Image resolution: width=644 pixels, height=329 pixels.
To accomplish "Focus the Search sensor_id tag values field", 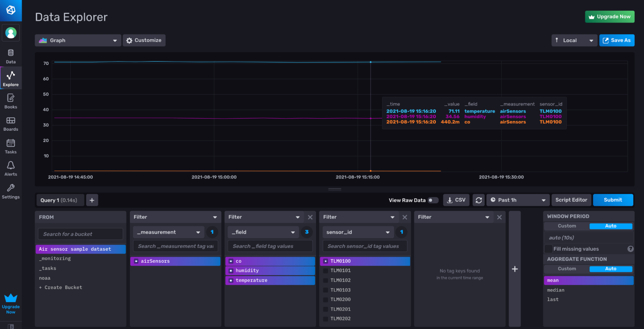I will (x=365, y=246).
